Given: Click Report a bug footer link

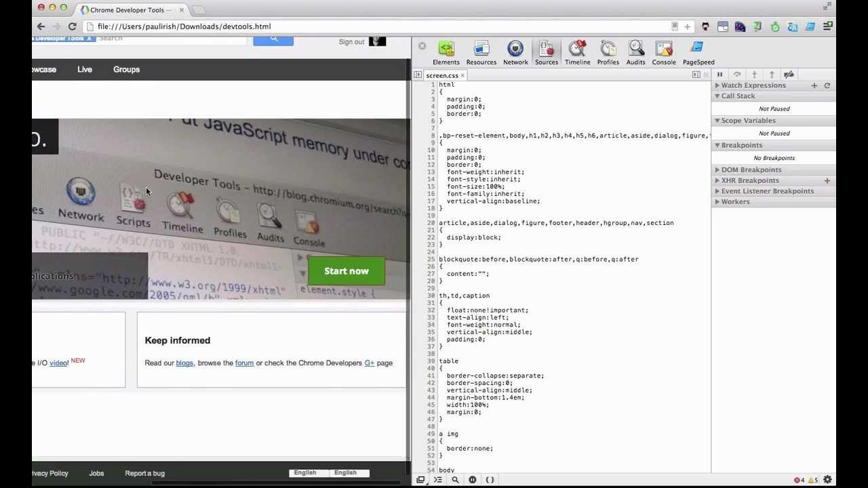Looking at the screenshot, I should (144, 473).
